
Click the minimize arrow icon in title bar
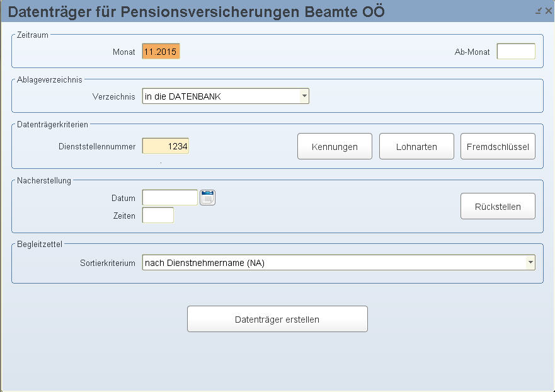(x=539, y=11)
